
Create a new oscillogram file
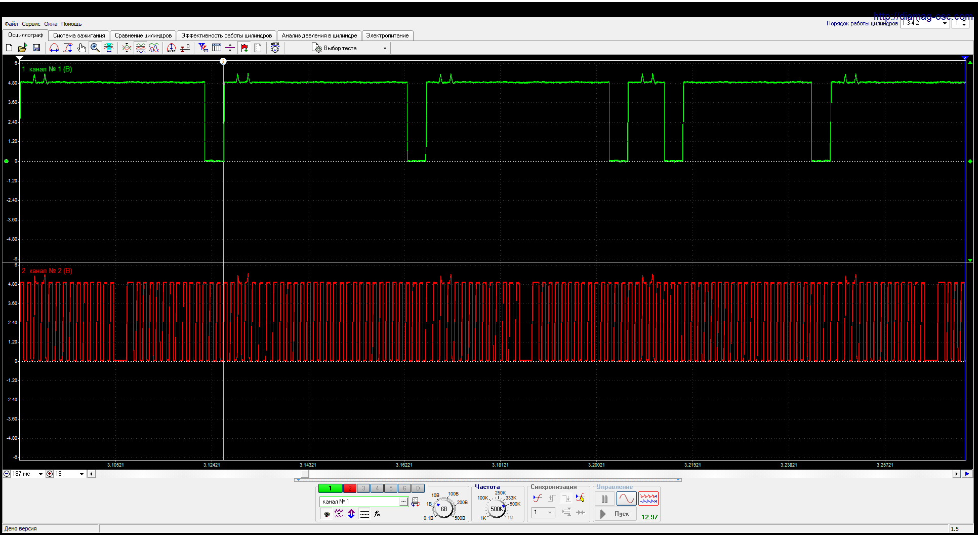(9, 48)
